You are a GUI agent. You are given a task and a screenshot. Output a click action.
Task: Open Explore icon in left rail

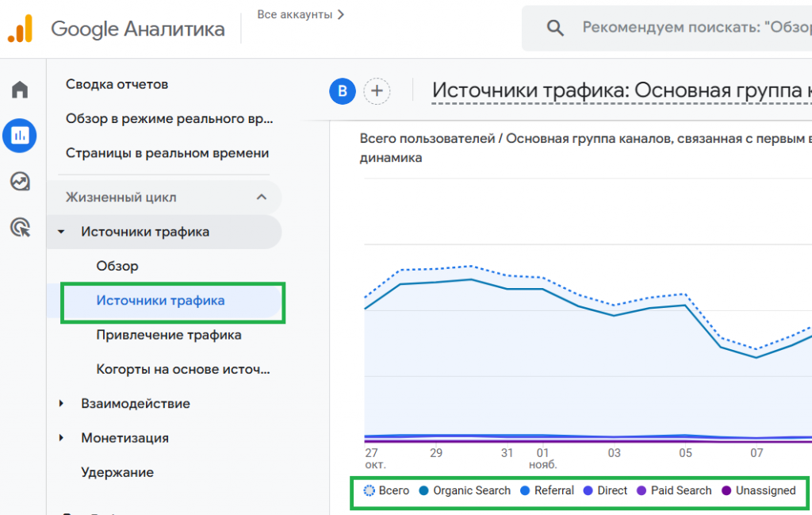click(x=20, y=182)
